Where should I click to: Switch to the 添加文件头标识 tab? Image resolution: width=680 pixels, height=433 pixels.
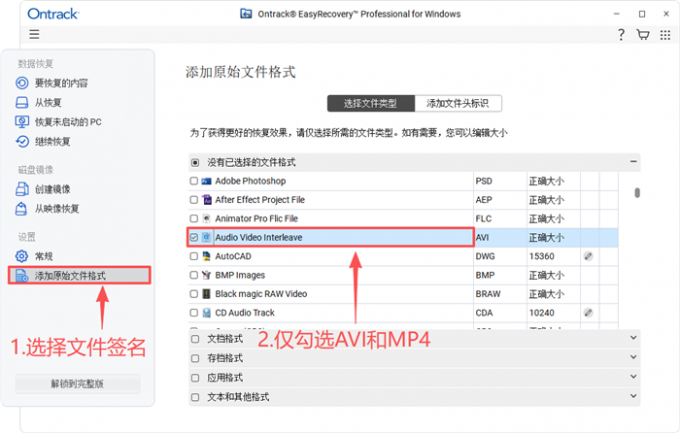pos(458,103)
